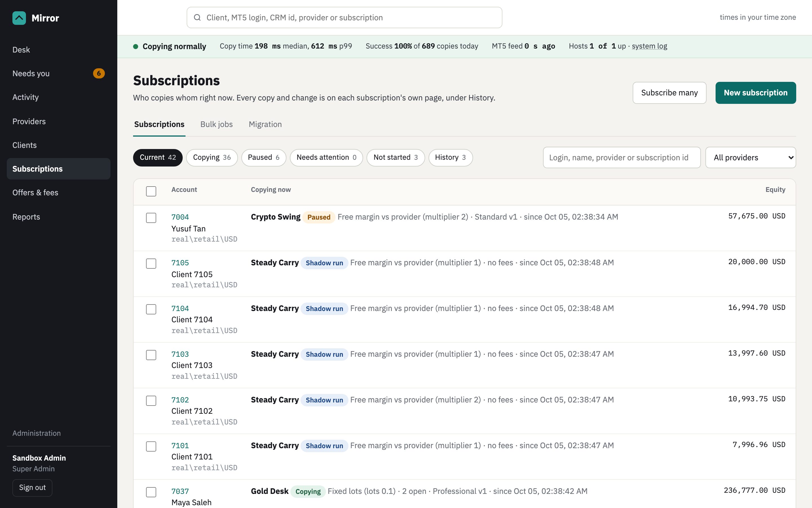This screenshot has height=508, width=812.
Task: Open account 7037 link
Action: 180,491
